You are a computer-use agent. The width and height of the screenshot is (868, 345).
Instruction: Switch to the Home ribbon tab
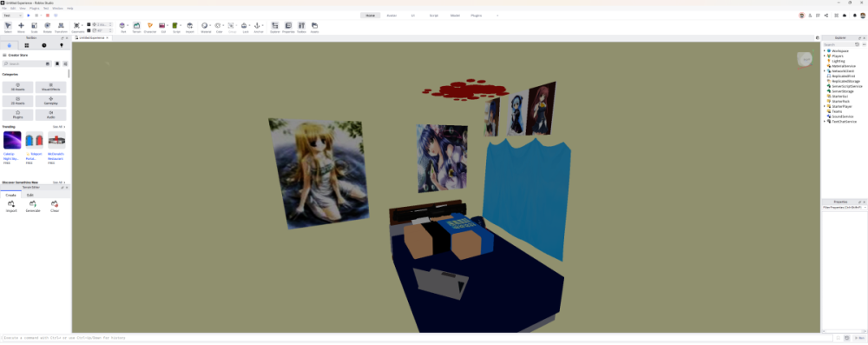371,16
